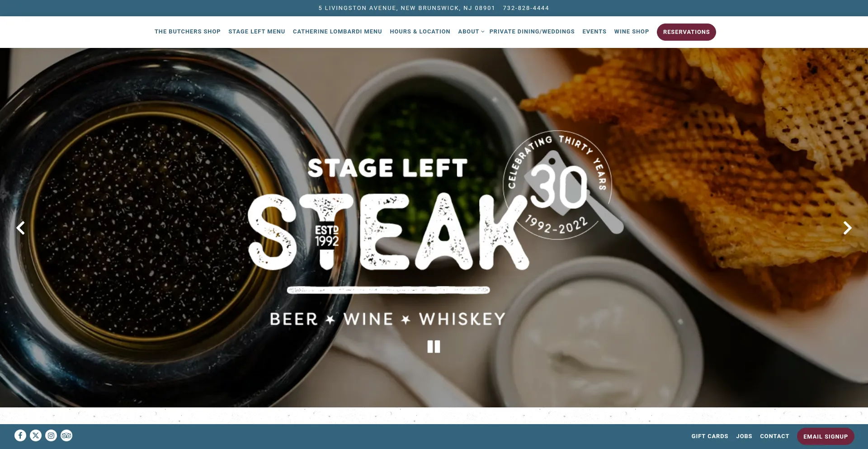Open the Gift Cards link

tap(710, 436)
